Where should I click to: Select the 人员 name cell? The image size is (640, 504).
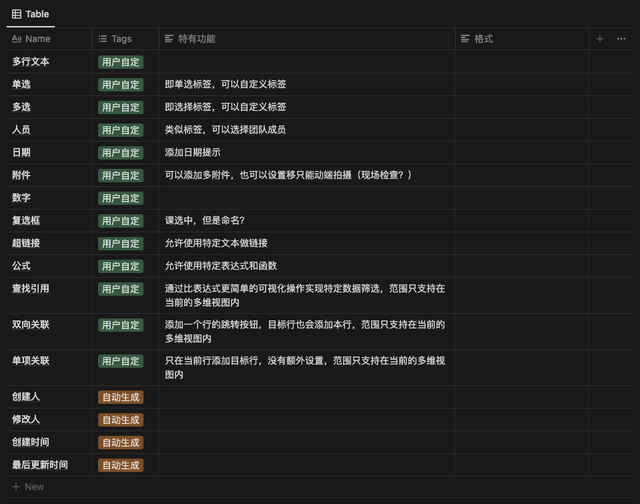[49, 130]
